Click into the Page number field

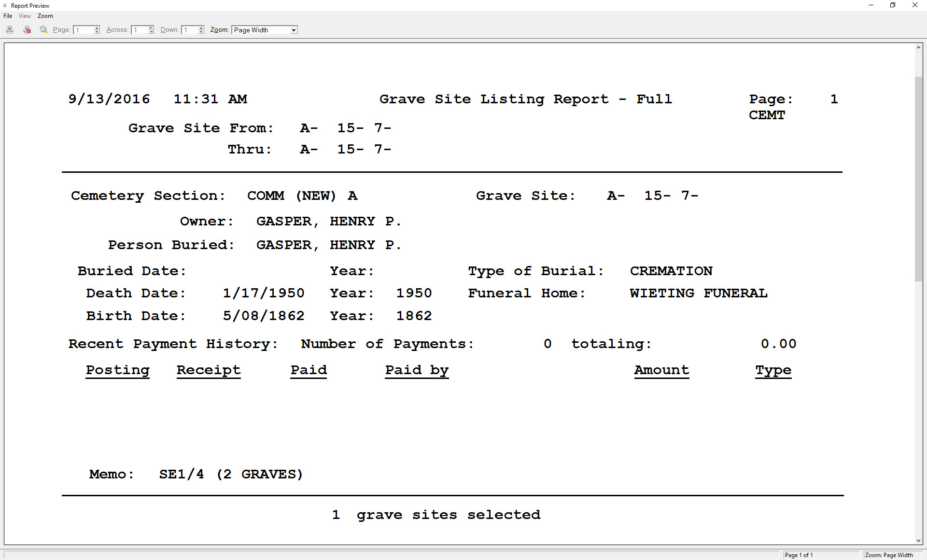click(83, 30)
